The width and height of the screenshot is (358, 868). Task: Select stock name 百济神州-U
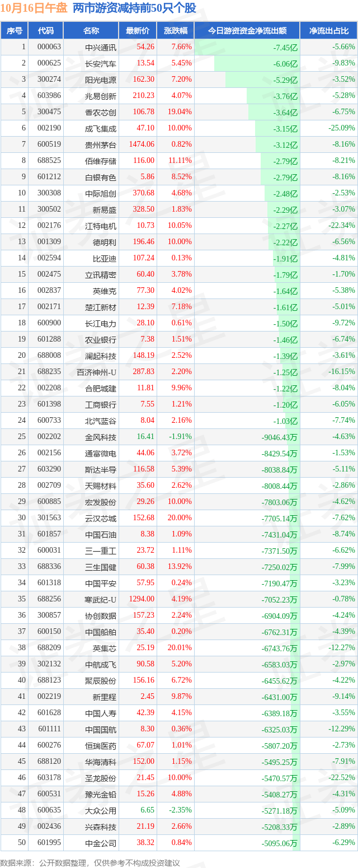coord(97,372)
